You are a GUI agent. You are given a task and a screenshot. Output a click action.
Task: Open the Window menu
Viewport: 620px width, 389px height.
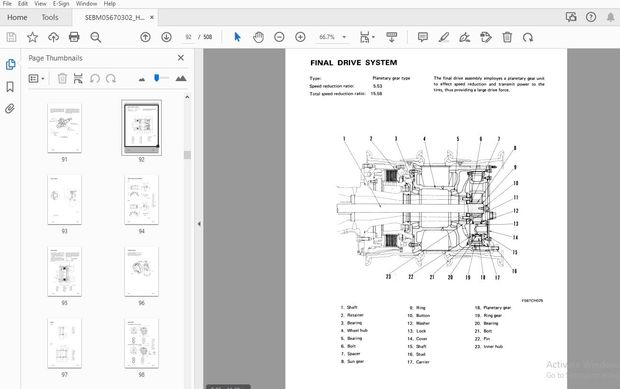(x=86, y=4)
